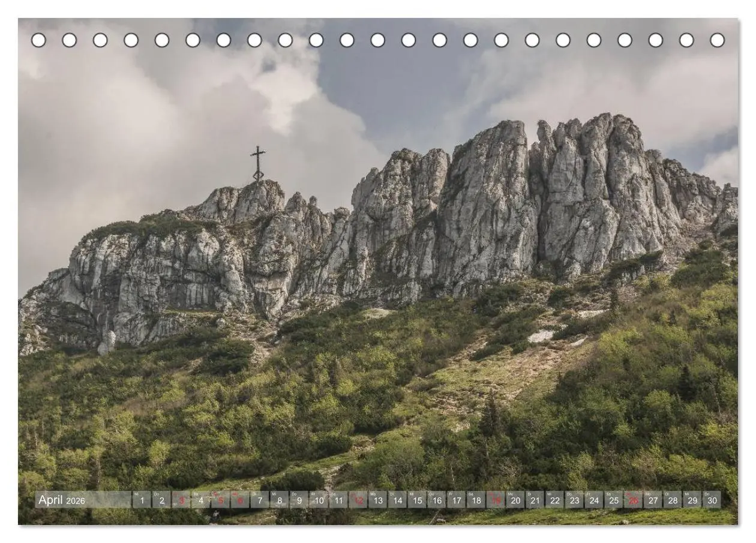Choose the red date 5 in the calendar
Screen dimensions: 756x543
click(x=220, y=500)
